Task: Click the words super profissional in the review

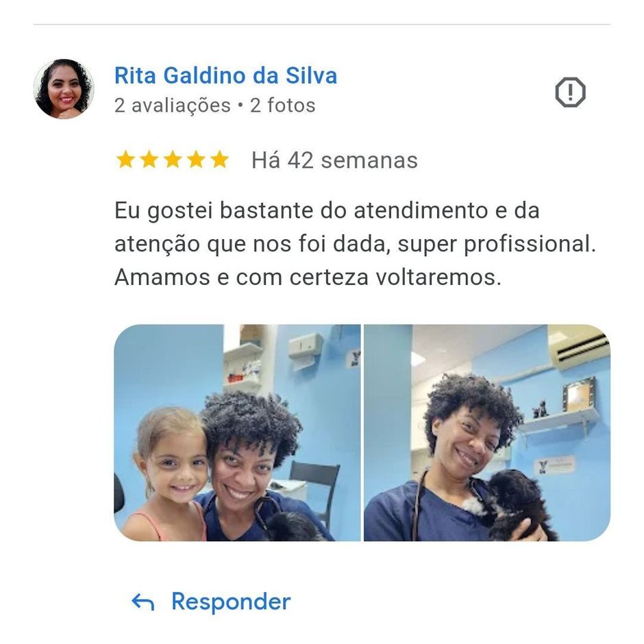Action: pos(497,244)
